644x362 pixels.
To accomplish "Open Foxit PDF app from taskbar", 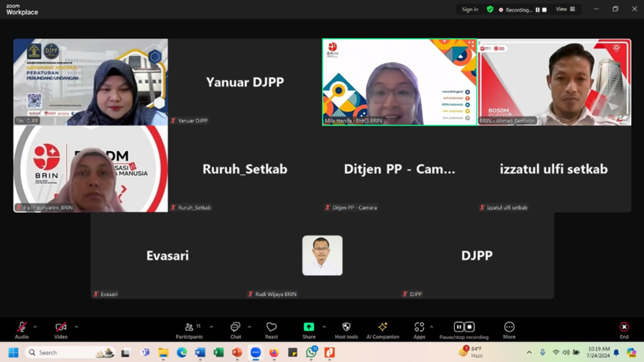I will pyautogui.click(x=329, y=353).
